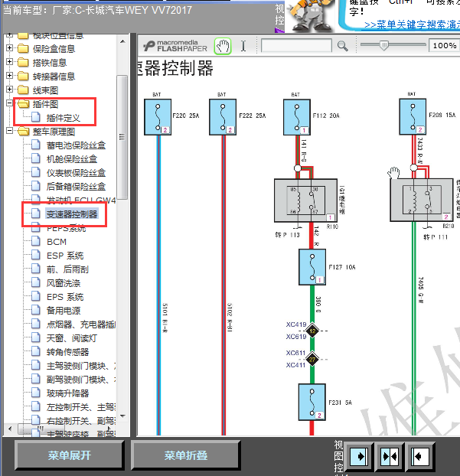This screenshot has height=476, width=460.
Task: Open 天窗、阅读灯 diagram
Action: point(72,338)
